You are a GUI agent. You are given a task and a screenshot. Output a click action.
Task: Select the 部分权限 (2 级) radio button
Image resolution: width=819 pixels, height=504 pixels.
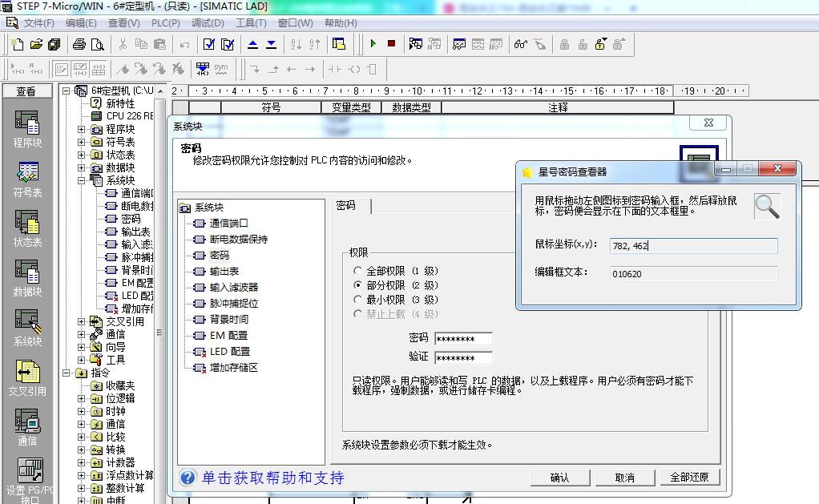click(x=358, y=285)
